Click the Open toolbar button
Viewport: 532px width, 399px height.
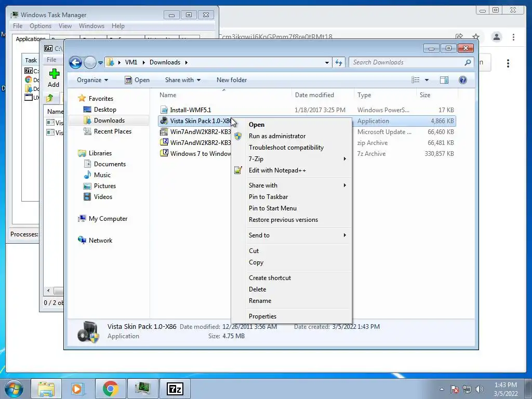[137, 80]
